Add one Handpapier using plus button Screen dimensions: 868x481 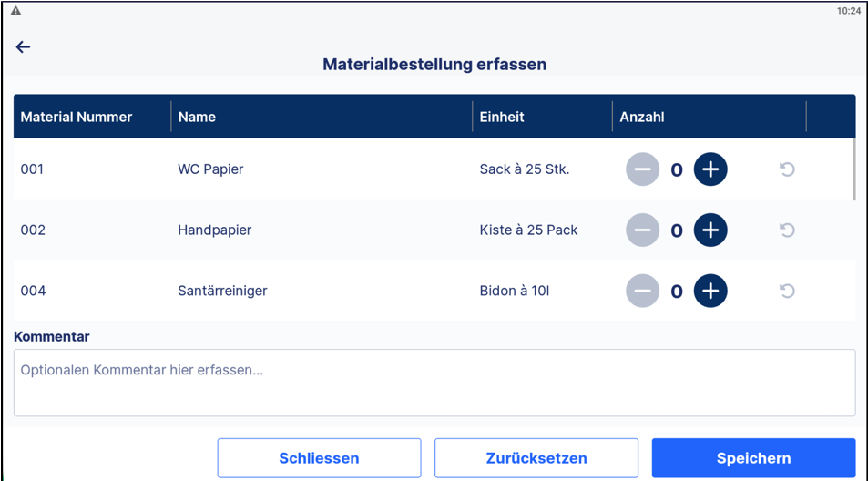point(710,230)
